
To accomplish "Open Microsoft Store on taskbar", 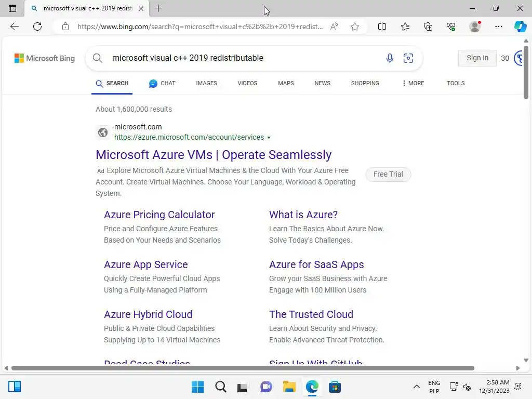I will (335, 387).
